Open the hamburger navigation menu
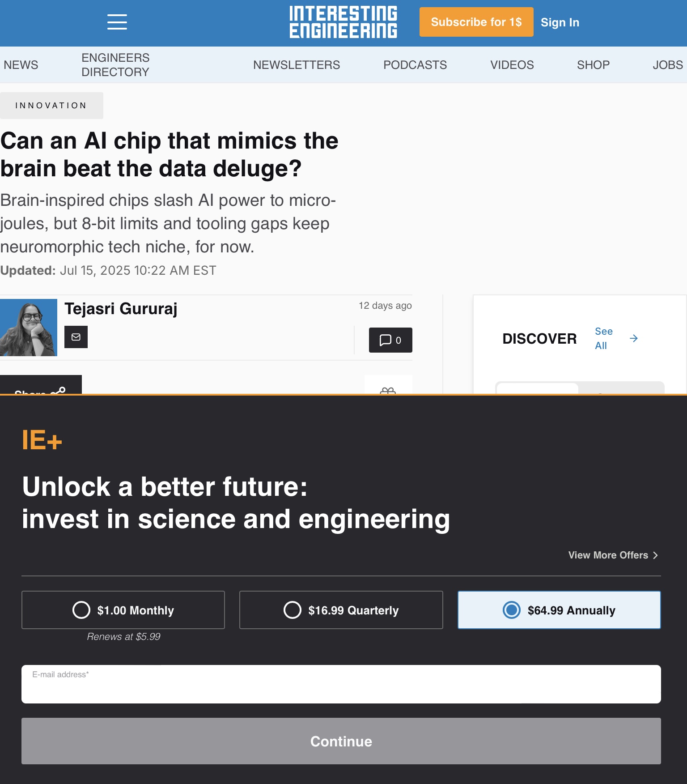The height and width of the screenshot is (784, 687). click(117, 22)
